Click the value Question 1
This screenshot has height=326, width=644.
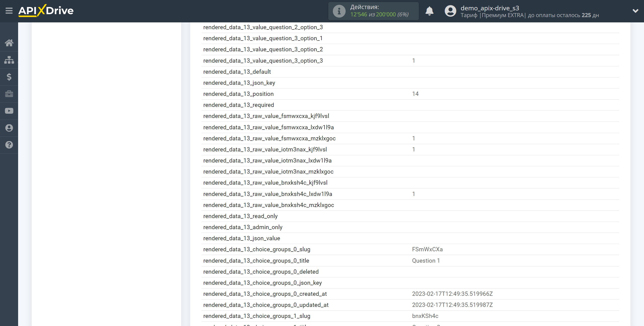(426, 261)
